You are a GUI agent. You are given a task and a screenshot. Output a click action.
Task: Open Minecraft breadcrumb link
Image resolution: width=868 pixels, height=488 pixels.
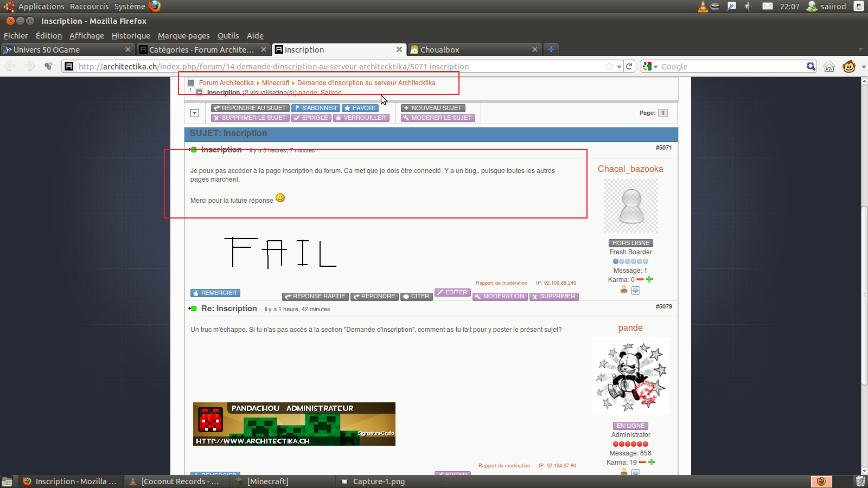pyautogui.click(x=276, y=83)
